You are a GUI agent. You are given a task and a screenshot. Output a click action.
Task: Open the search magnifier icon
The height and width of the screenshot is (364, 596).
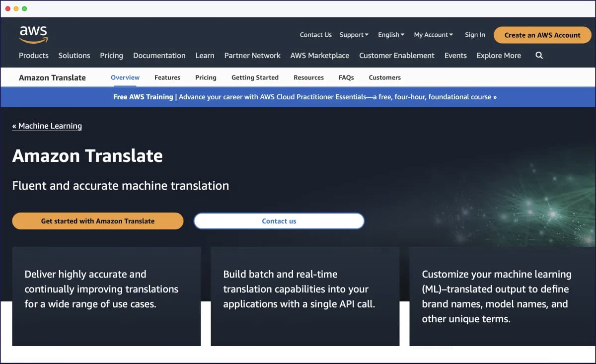click(539, 56)
